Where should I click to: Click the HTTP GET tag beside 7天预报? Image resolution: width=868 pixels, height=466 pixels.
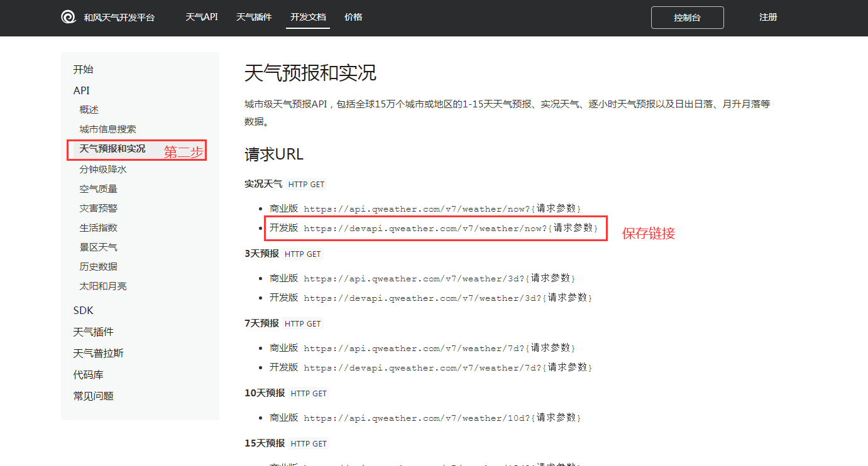point(302,324)
